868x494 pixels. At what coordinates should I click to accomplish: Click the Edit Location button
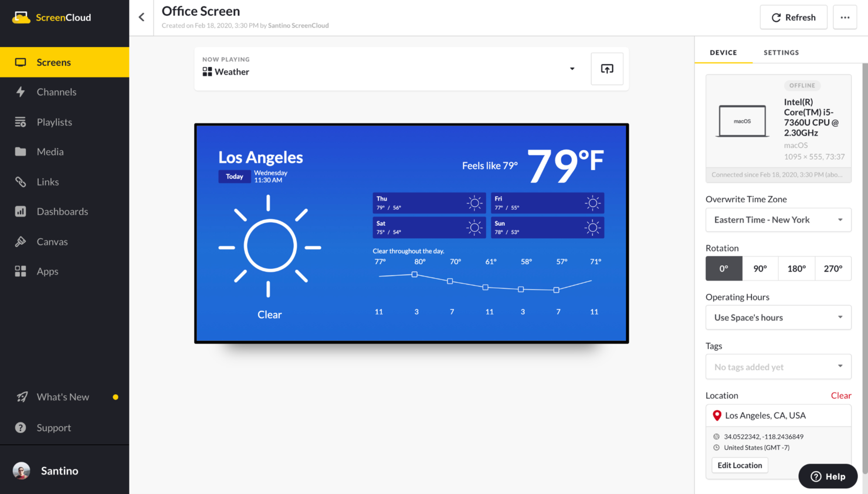coord(740,465)
